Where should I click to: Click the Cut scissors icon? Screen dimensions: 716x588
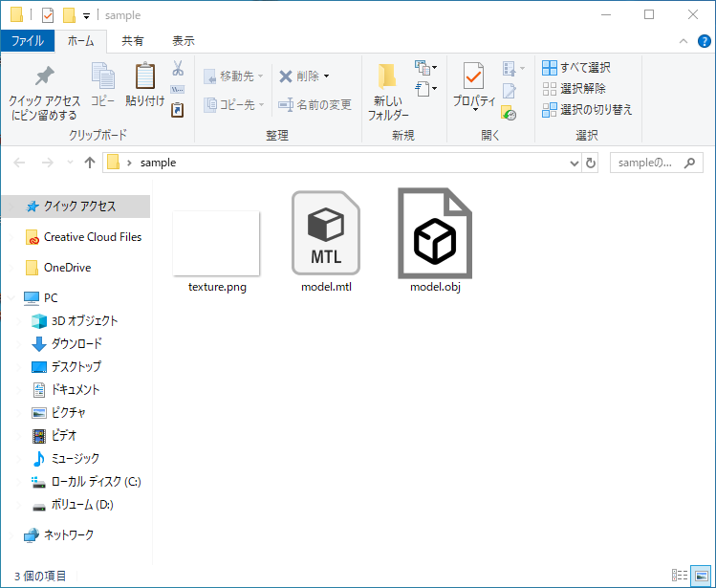click(x=178, y=68)
